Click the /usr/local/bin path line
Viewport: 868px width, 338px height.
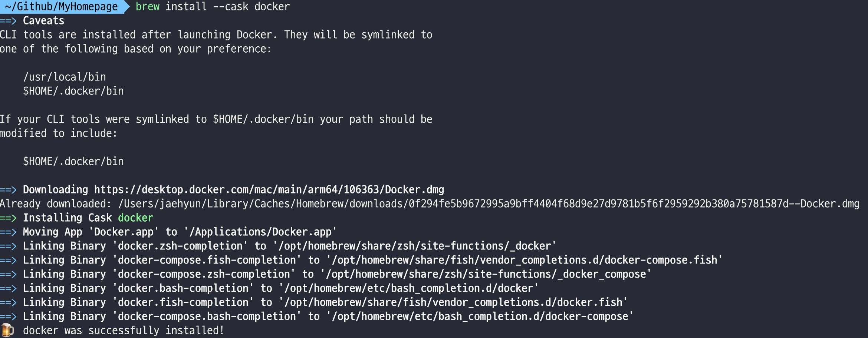click(65, 77)
